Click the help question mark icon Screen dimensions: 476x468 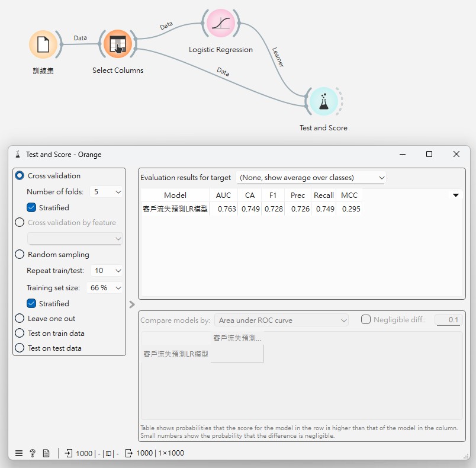click(33, 453)
